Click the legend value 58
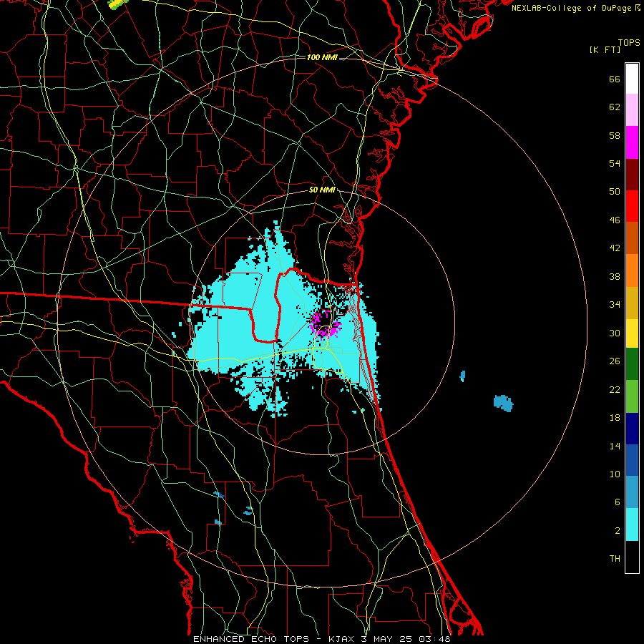This screenshot has width=644, height=644. tap(615, 135)
